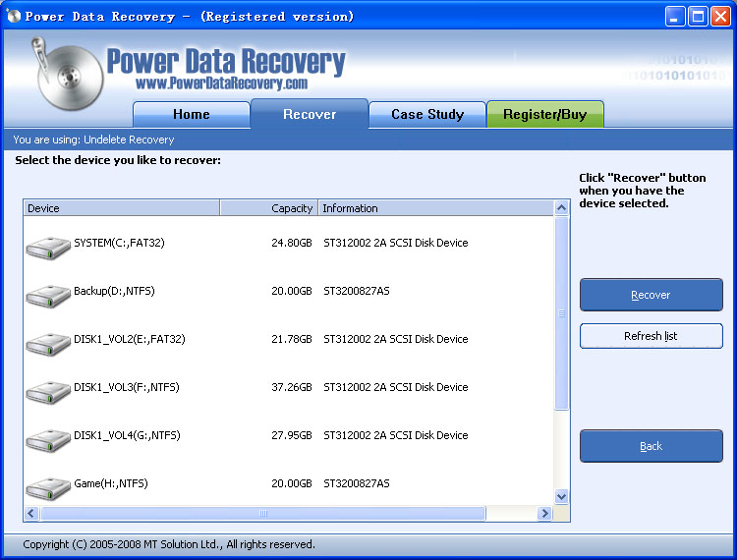Screen dimensions: 737x560
Task: Click the horizontal scrollbar thumb
Action: coord(263,513)
